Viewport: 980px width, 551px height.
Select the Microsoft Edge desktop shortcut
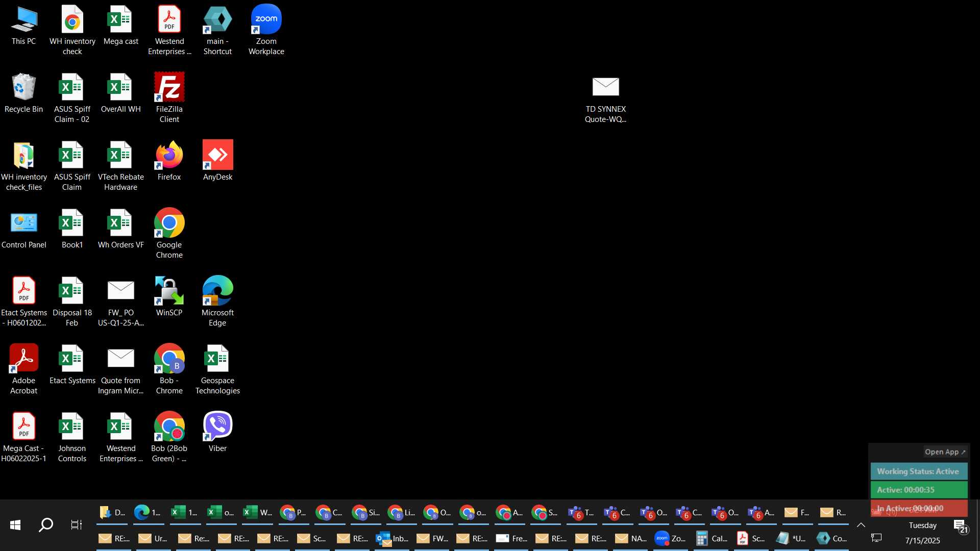point(218,302)
